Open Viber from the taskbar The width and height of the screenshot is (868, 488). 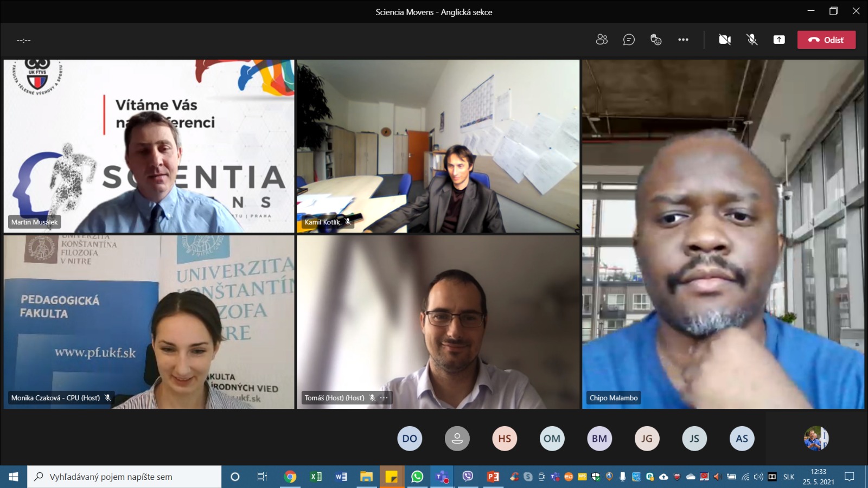(468, 477)
